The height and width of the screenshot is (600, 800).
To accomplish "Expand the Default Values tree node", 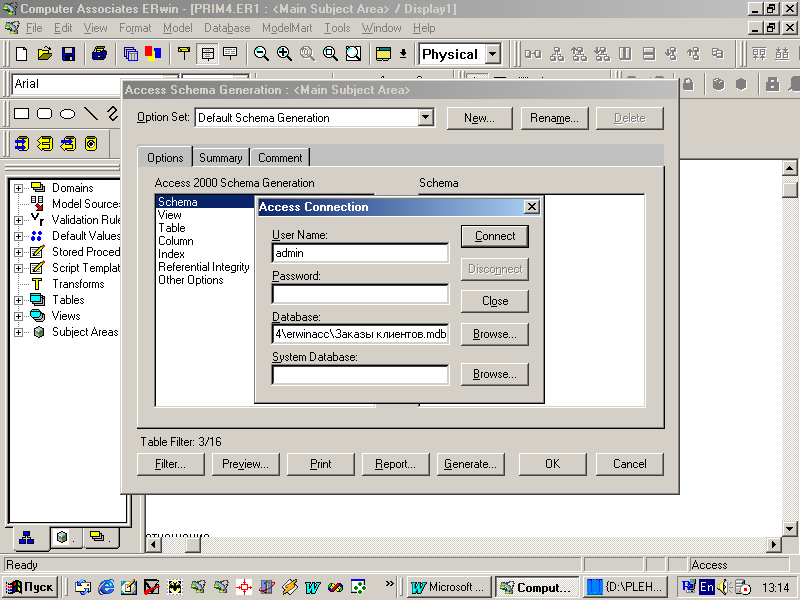I will (x=18, y=236).
